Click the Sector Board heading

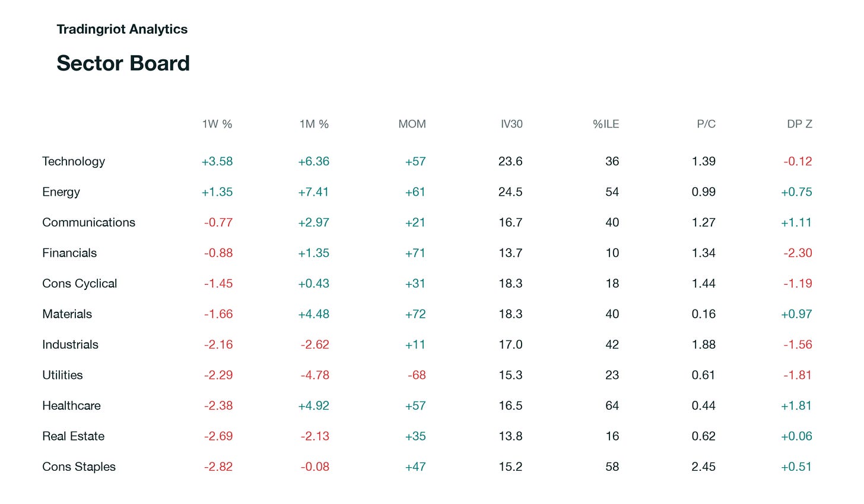coord(123,63)
